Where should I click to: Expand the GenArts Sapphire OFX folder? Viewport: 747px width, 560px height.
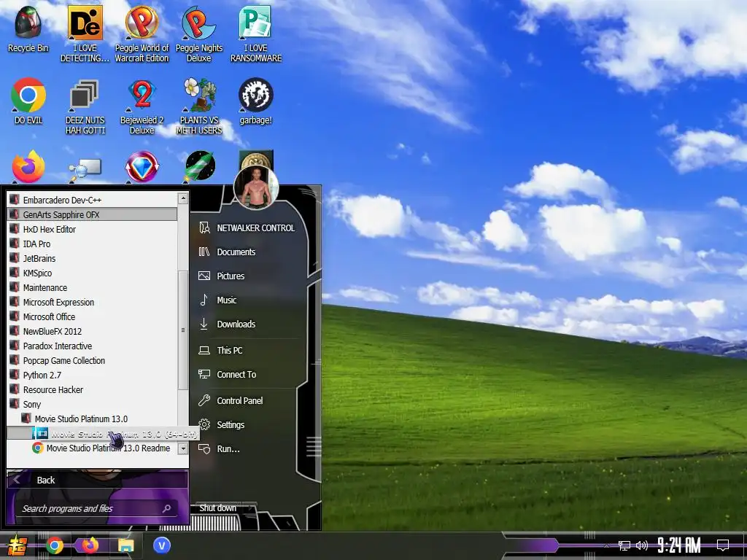[93, 215]
